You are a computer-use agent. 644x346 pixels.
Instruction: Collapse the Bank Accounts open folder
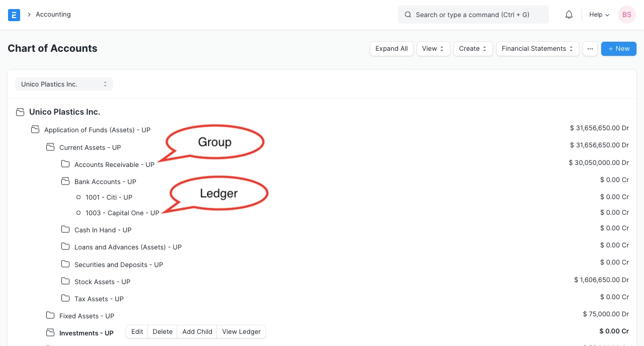(65, 182)
